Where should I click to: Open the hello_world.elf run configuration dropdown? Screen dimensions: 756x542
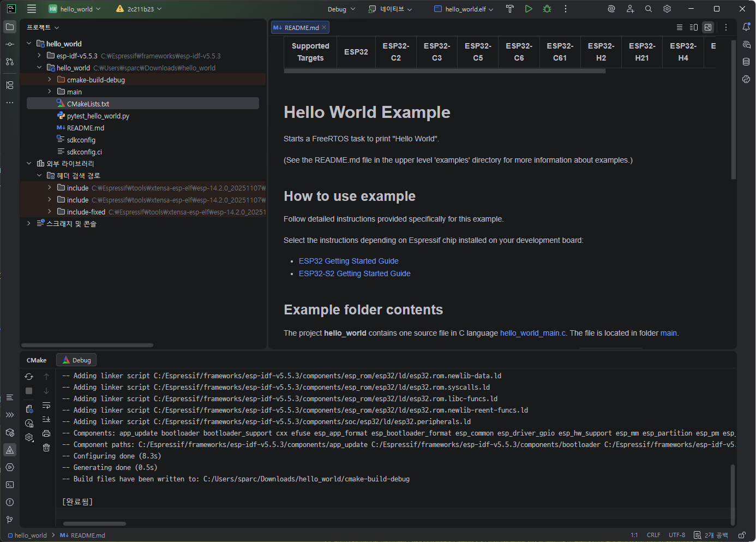(464, 9)
